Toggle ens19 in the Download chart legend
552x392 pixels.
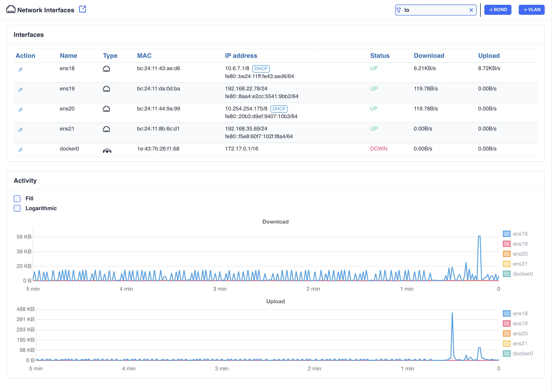click(x=515, y=244)
